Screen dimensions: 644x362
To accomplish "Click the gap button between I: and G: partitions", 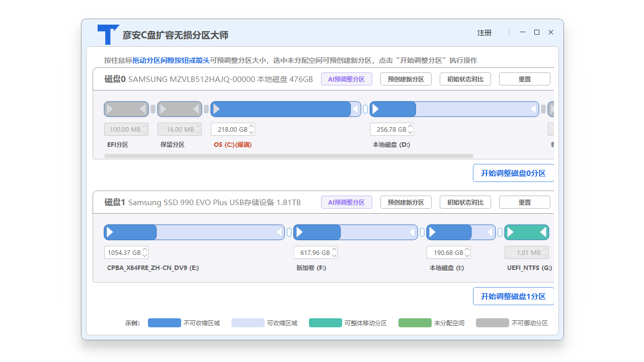I will (500, 232).
